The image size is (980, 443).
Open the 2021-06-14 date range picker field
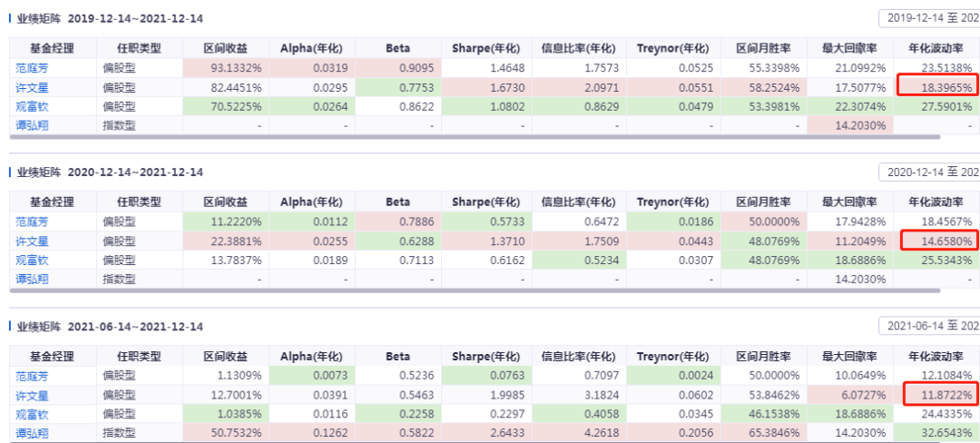tap(929, 326)
